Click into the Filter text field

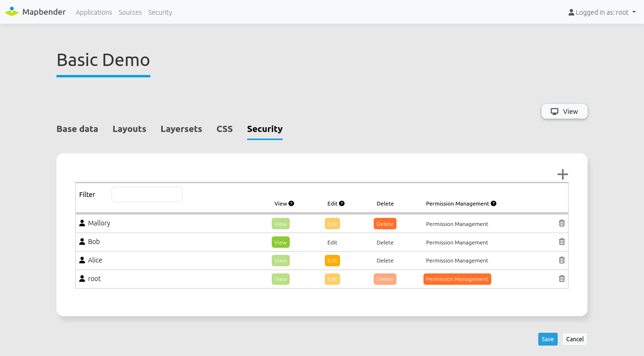pos(147,195)
